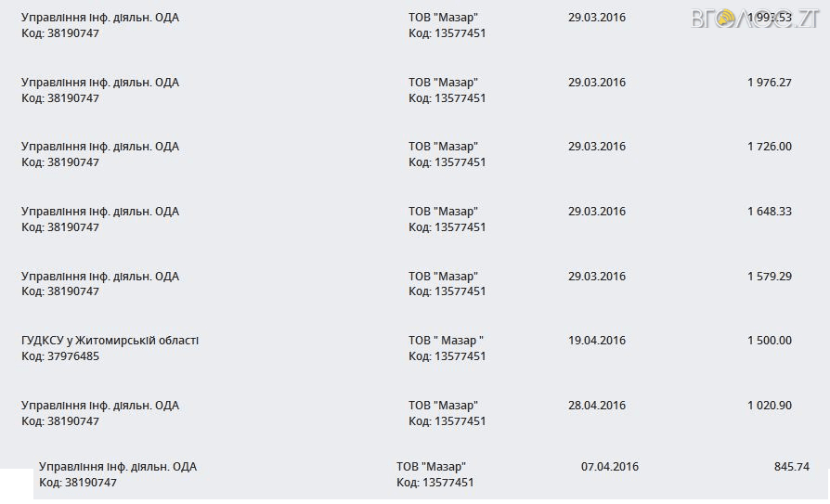Screen dimensions: 830x504
Task: Select the payer code 37976485
Action: (x=60, y=356)
